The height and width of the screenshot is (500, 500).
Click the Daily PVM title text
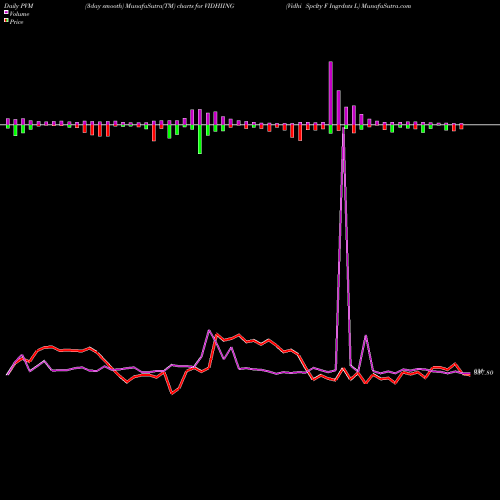pos(19,6)
